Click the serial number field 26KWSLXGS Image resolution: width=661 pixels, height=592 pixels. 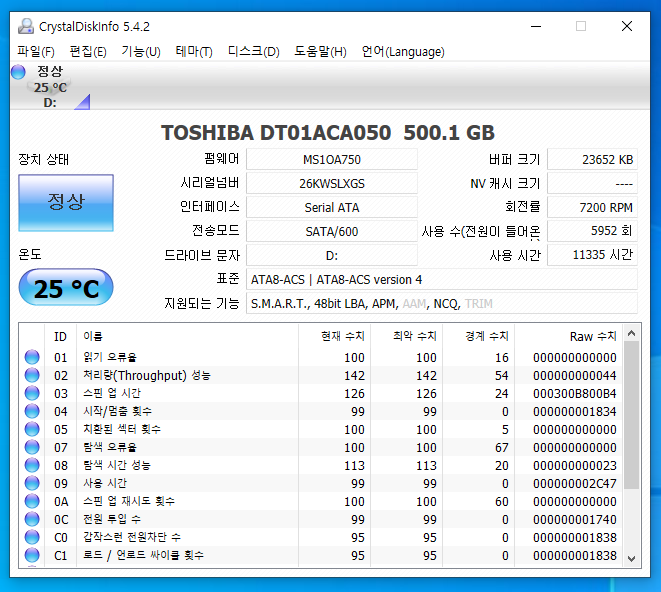[332, 184]
